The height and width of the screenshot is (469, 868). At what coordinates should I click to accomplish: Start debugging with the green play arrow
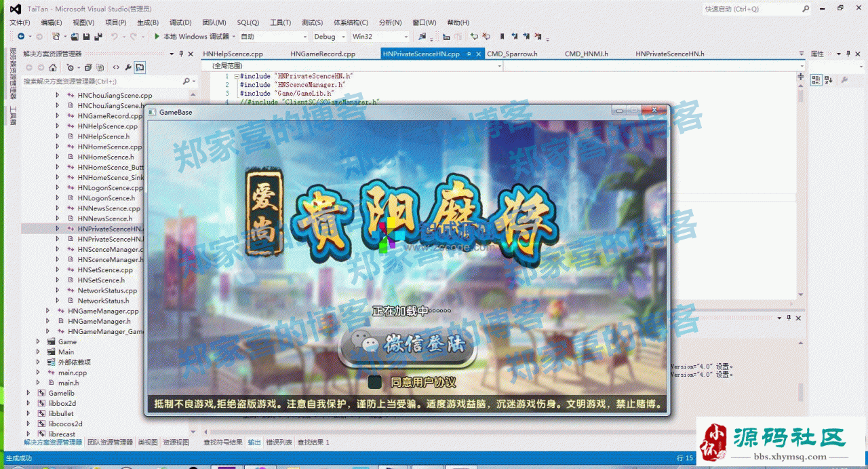pos(157,37)
